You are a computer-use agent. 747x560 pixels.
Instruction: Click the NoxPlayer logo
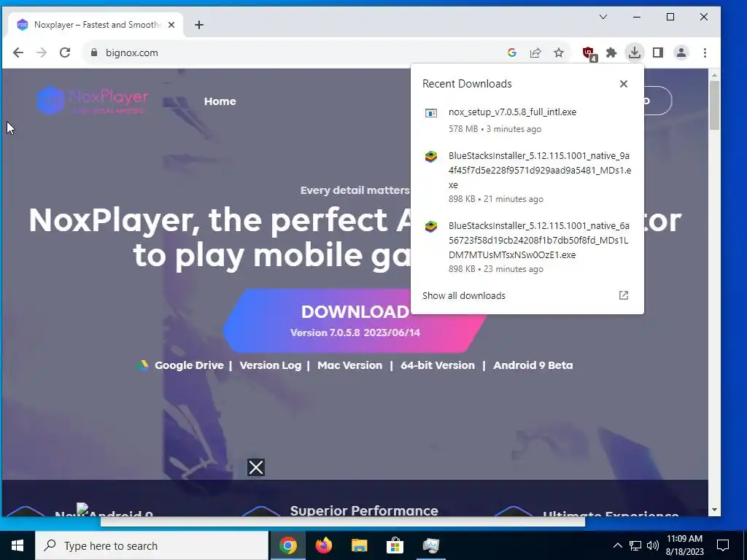click(93, 100)
